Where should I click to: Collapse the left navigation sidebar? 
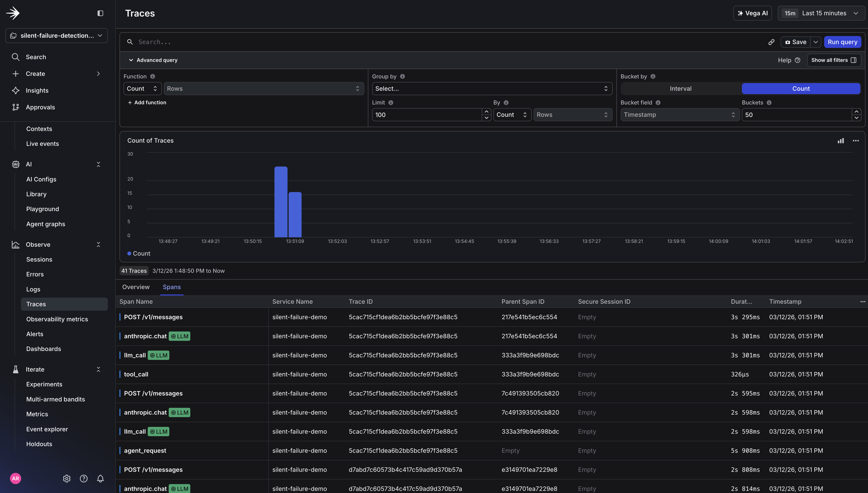pos(100,13)
